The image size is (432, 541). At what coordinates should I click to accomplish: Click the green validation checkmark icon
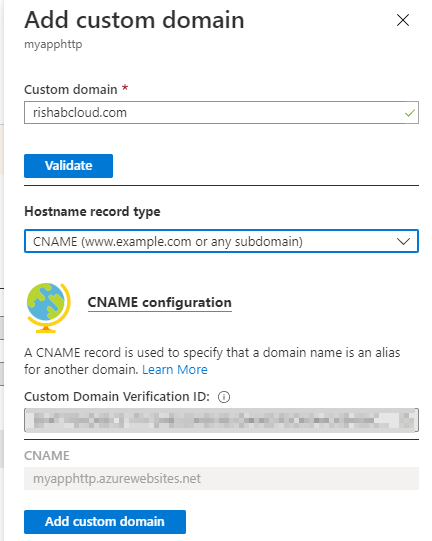coord(410,113)
